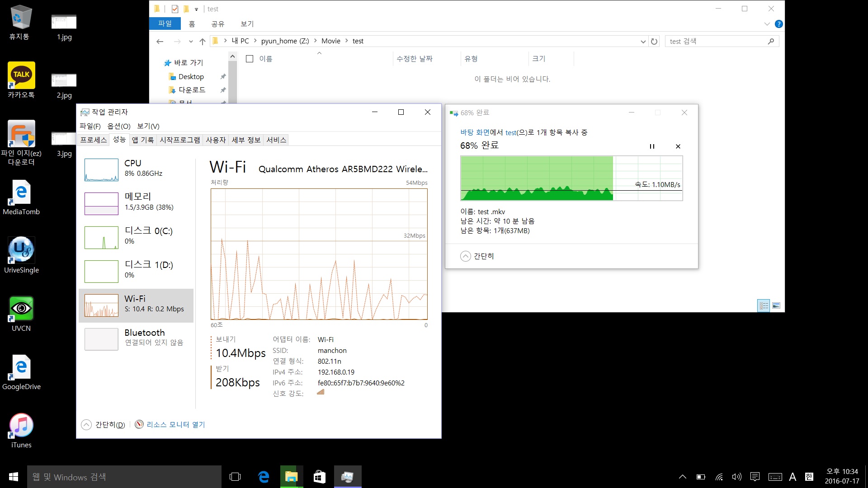Pause the file copy operation
The height and width of the screenshot is (488, 868).
point(652,146)
